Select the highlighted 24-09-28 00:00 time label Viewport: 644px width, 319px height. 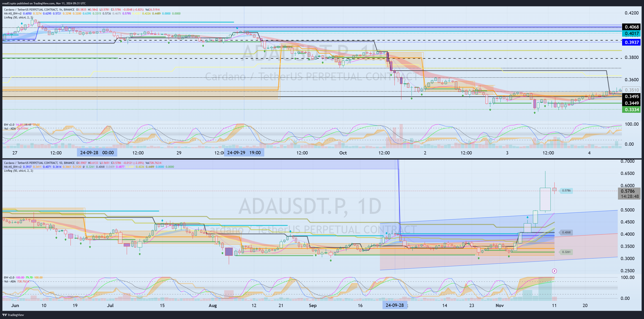tap(97, 153)
